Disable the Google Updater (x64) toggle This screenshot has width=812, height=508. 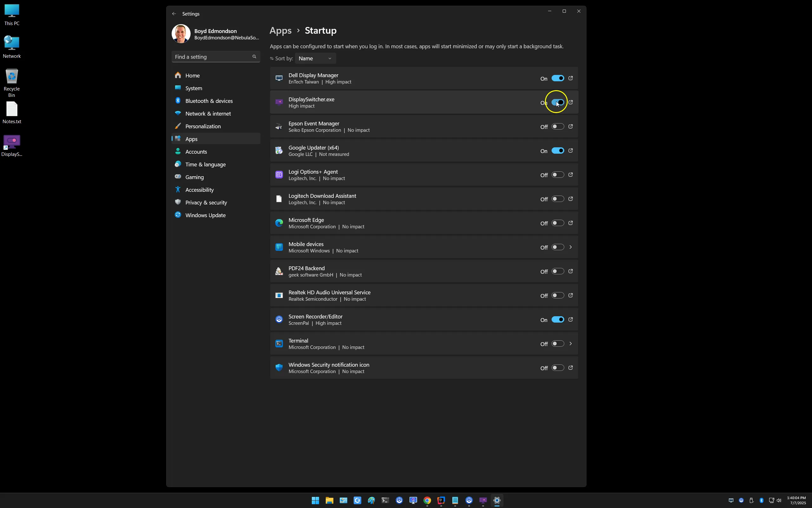[x=558, y=151]
